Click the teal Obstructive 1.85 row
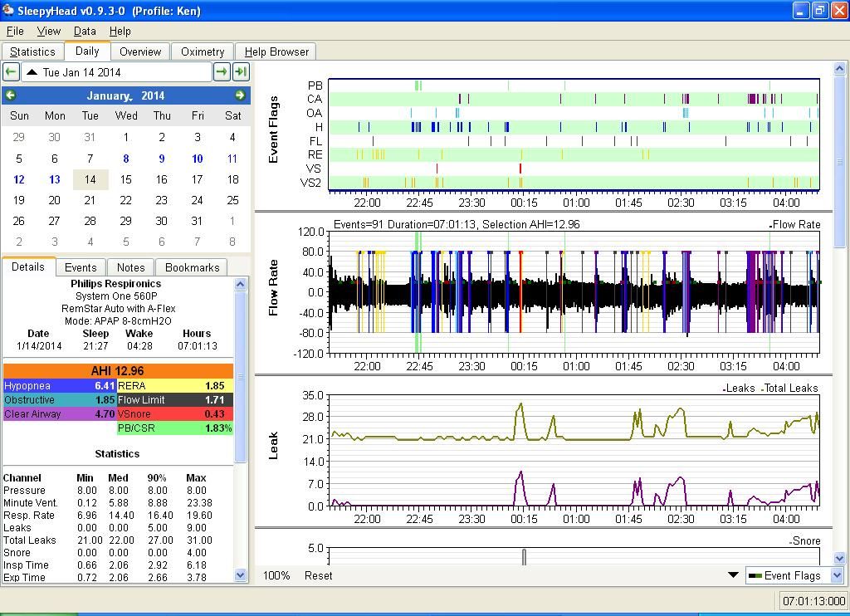The height and width of the screenshot is (616, 850). coord(59,399)
